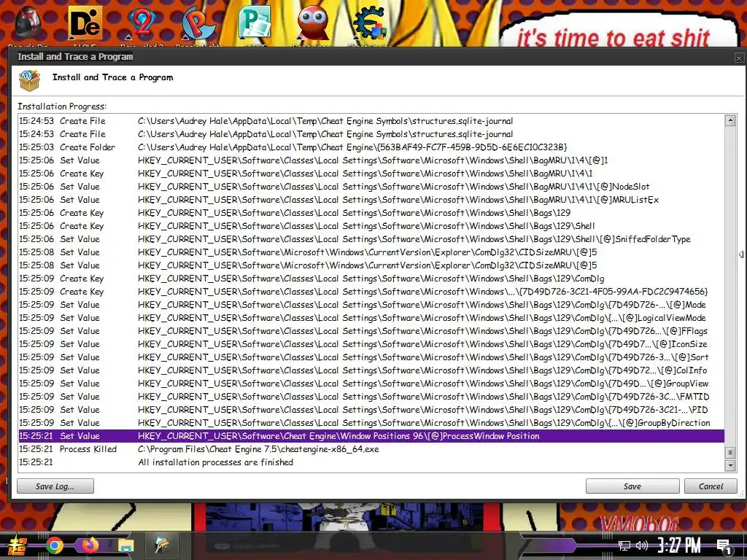Select the Set Value row ending '[@]FFlags'
Screen dimensions: 747x560
pos(371,330)
